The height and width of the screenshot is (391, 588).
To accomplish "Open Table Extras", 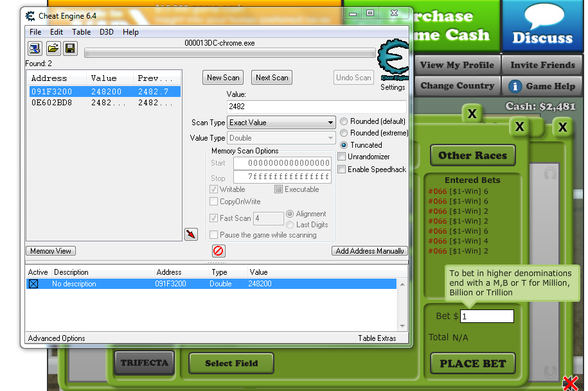I will 377,338.
